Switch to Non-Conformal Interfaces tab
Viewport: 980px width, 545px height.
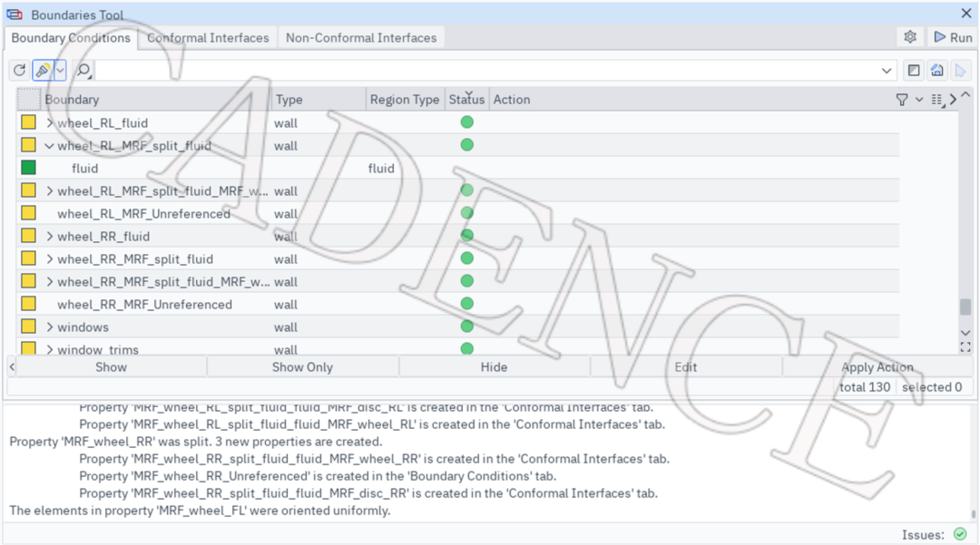pyautogui.click(x=361, y=37)
